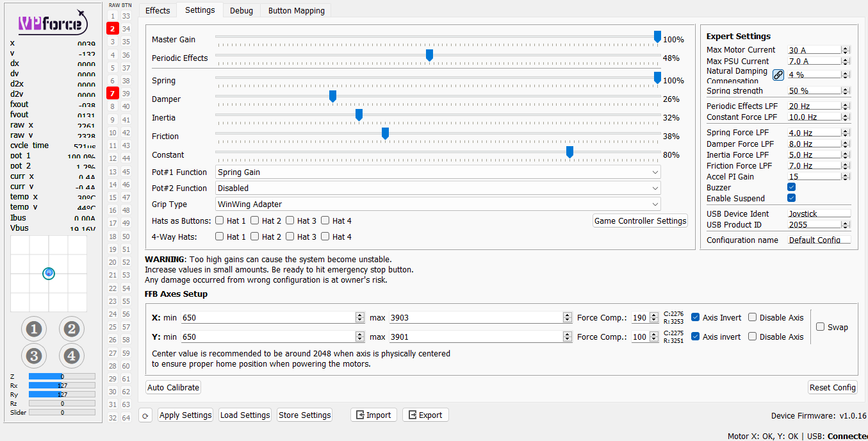The height and width of the screenshot is (441, 868).
Task: Click the Y max value spinner arrows
Action: coord(568,337)
